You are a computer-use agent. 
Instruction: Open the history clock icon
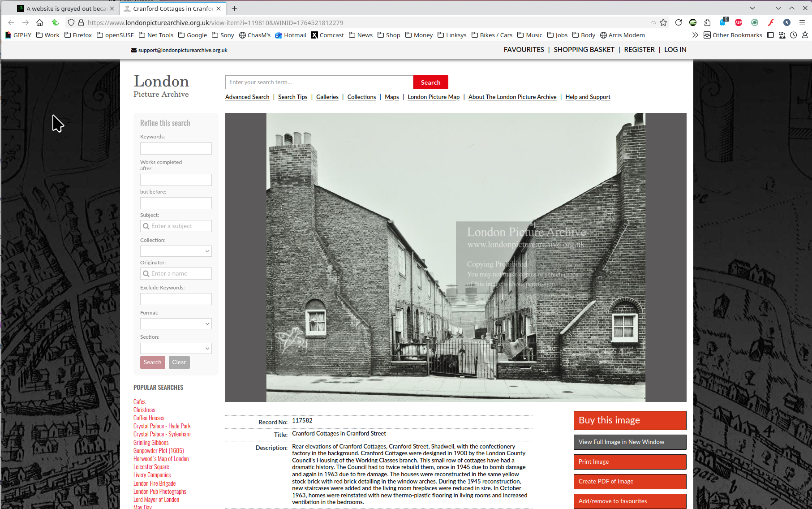click(x=794, y=35)
